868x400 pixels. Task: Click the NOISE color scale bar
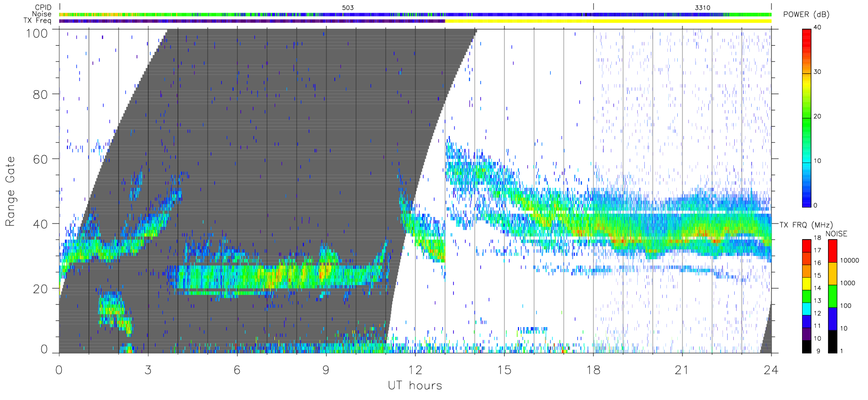click(x=833, y=296)
